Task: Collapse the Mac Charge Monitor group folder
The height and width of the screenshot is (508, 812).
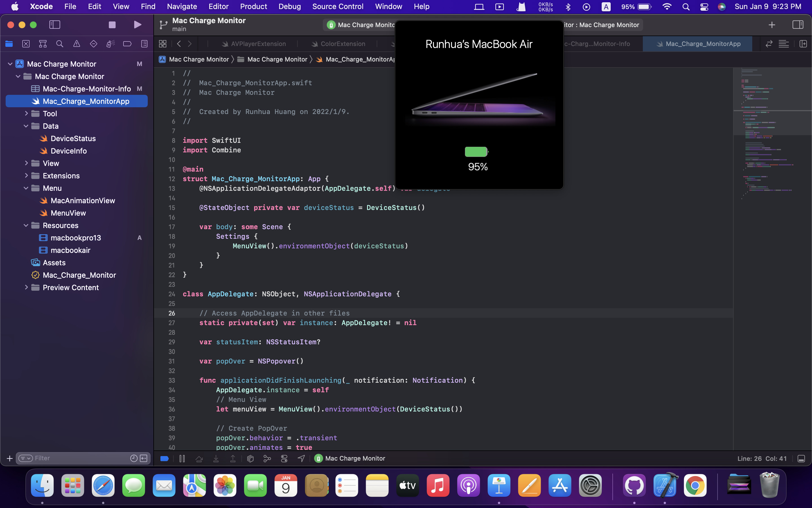Action: [x=18, y=76]
